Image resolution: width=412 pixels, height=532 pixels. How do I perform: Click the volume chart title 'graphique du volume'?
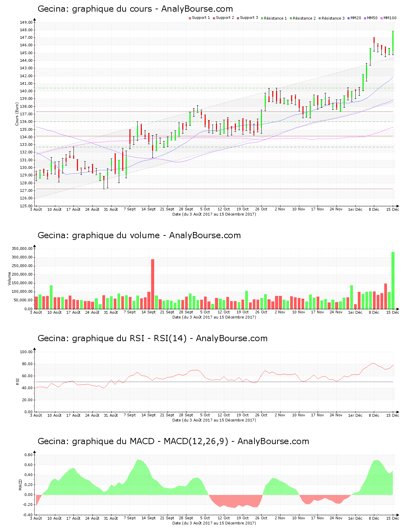[116, 235]
